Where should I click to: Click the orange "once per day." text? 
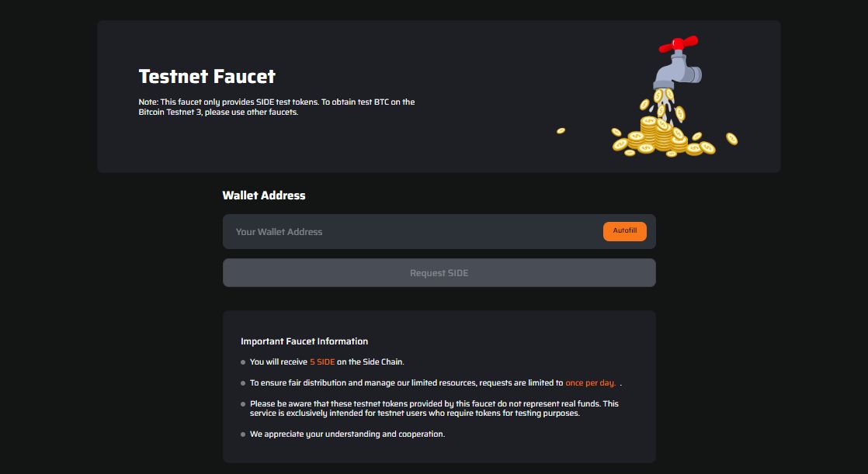coord(590,383)
